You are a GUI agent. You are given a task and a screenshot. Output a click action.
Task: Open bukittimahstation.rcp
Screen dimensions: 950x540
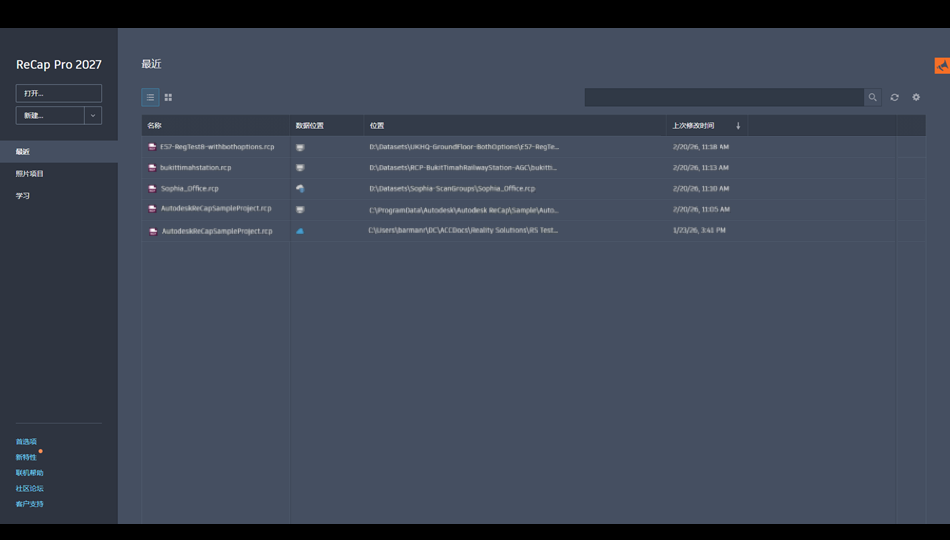[x=196, y=167]
